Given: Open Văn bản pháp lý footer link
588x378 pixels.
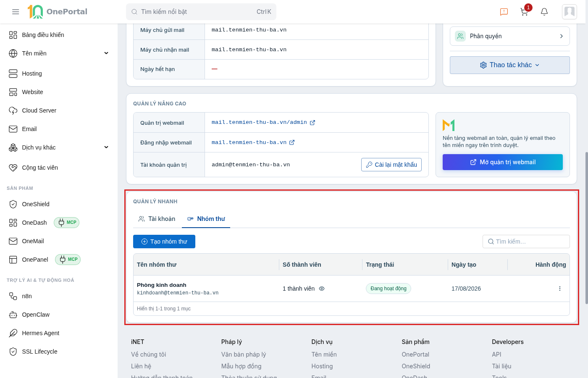Looking at the screenshot, I should pyautogui.click(x=244, y=354).
